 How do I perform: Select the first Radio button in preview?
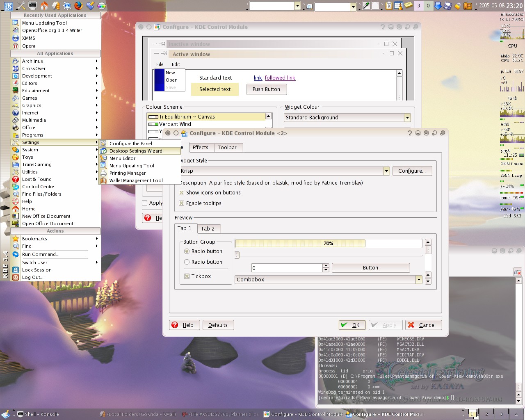(187, 251)
